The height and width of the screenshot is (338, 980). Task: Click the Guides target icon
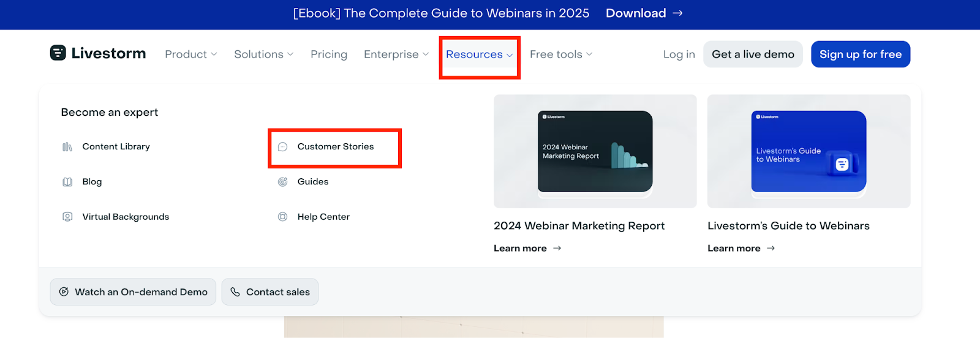(x=282, y=182)
